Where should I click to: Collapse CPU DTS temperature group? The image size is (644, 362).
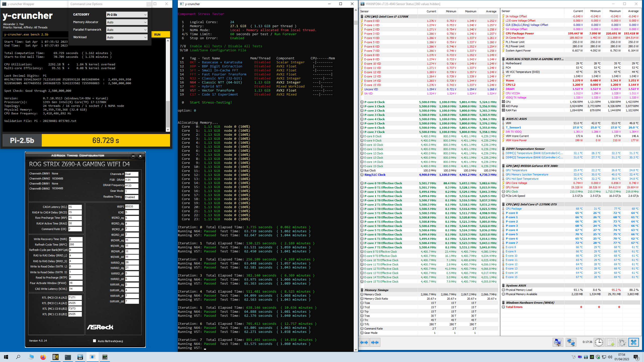tap(503, 204)
